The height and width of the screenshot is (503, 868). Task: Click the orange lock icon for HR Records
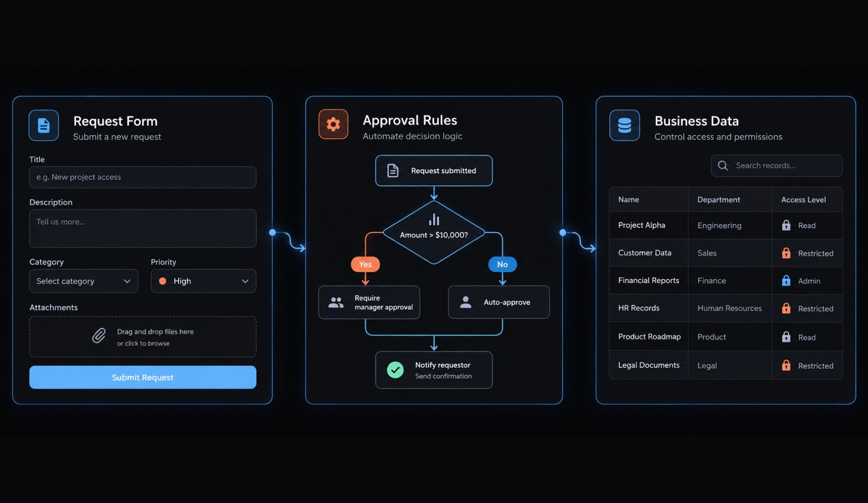tap(786, 308)
